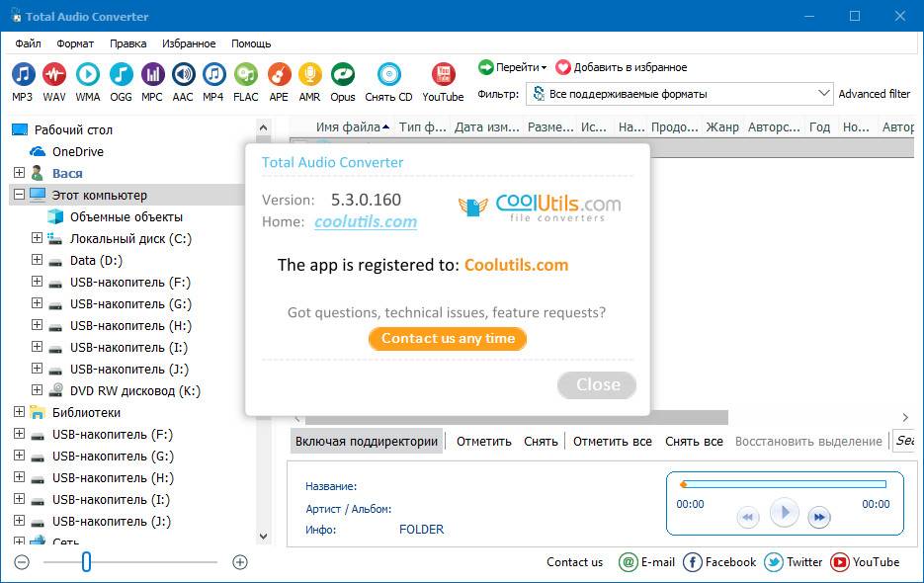This screenshot has height=583, width=924.
Task: Select the MP3 format icon
Action: [23, 75]
